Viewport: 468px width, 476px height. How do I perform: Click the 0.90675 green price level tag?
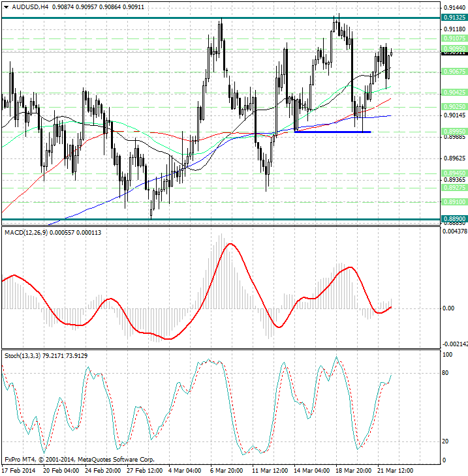(453, 72)
